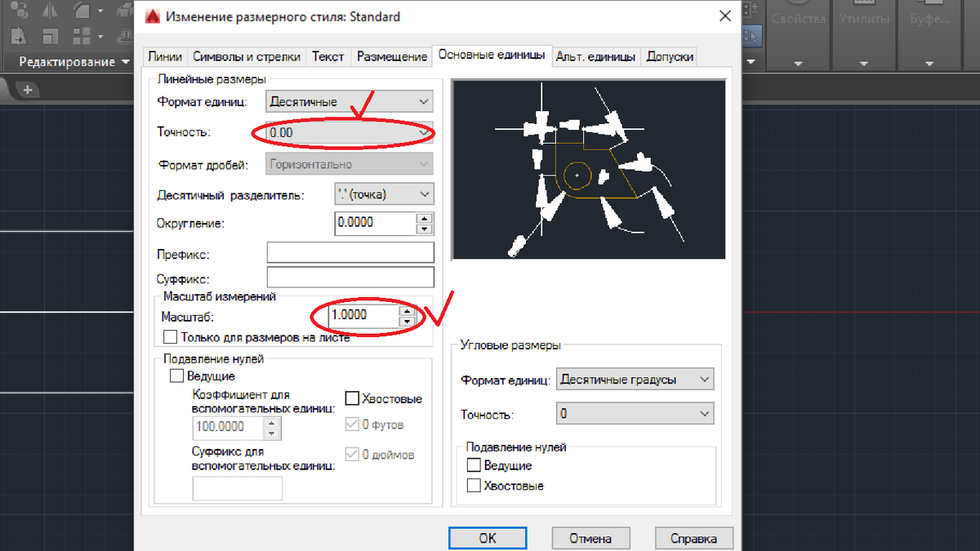Switch to the Текст tab
This screenshot has width=980, height=551.
tap(328, 56)
